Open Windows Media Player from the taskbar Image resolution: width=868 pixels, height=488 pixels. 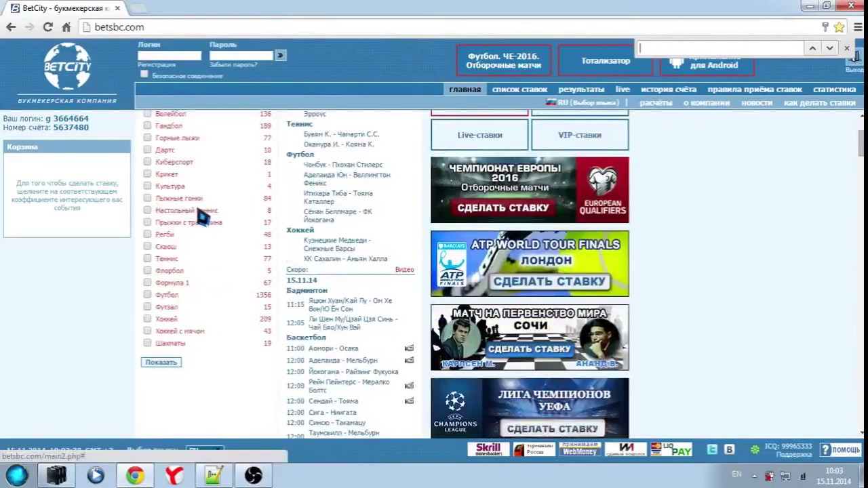coord(96,475)
